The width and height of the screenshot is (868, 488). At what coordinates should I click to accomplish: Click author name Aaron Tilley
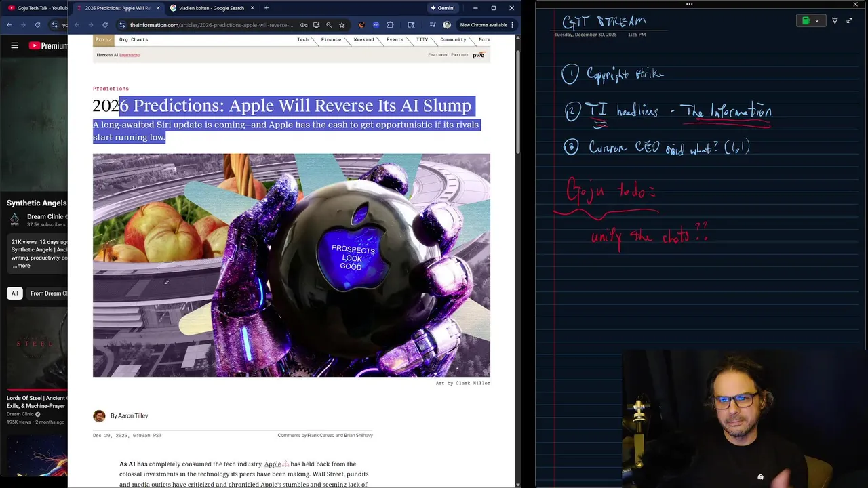[x=132, y=415]
